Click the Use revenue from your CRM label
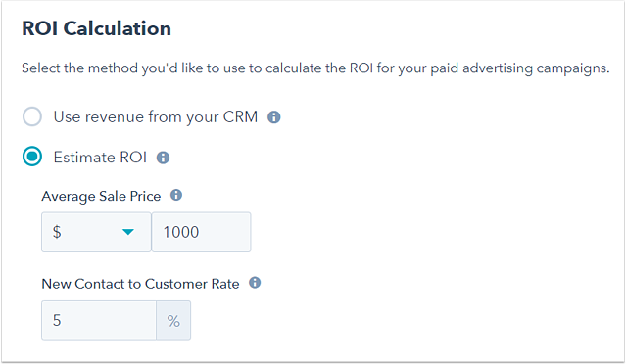The height and width of the screenshot is (364, 626). [x=156, y=116]
